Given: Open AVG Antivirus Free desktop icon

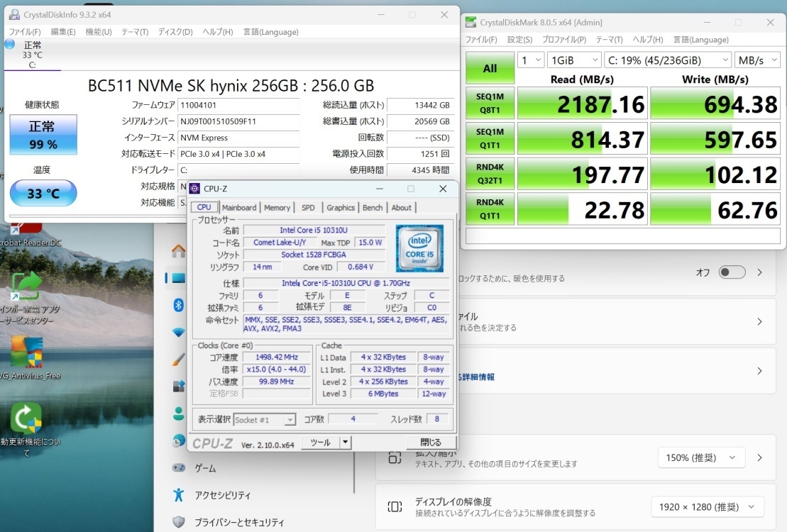Looking at the screenshot, I should tap(26, 353).
